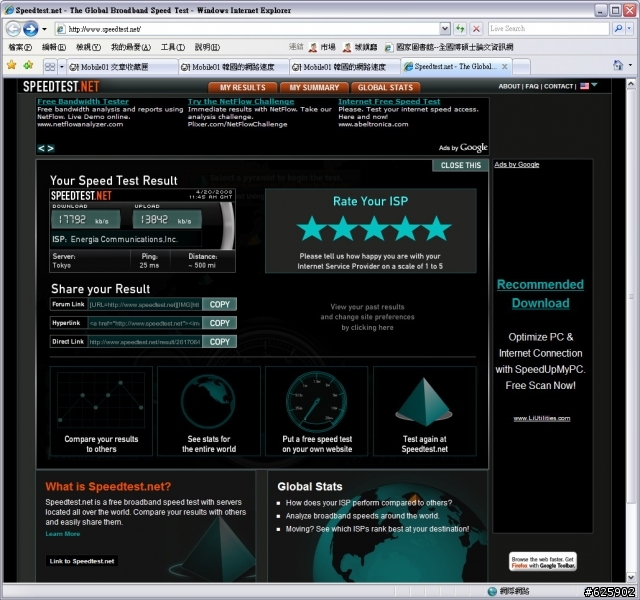This screenshot has height=600, width=640.
Task: Rate ISP with the third star
Action: (x=374, y=229)
